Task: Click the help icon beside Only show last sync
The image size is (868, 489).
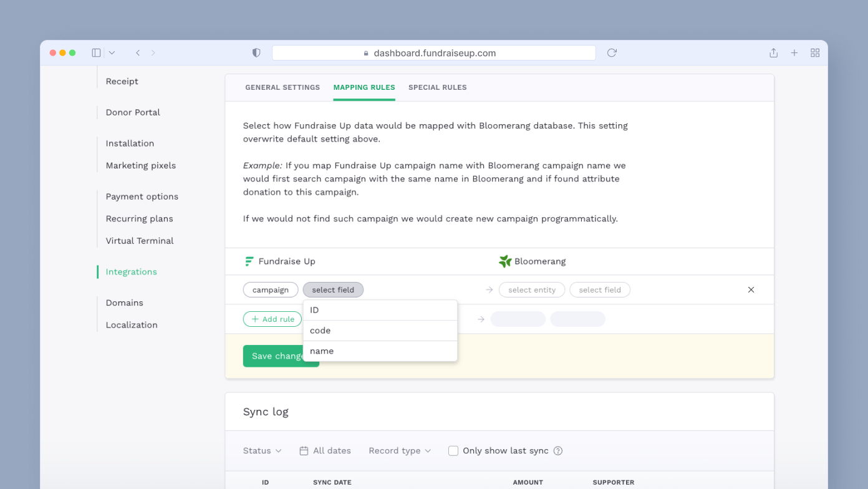Action: click(558, 451)
